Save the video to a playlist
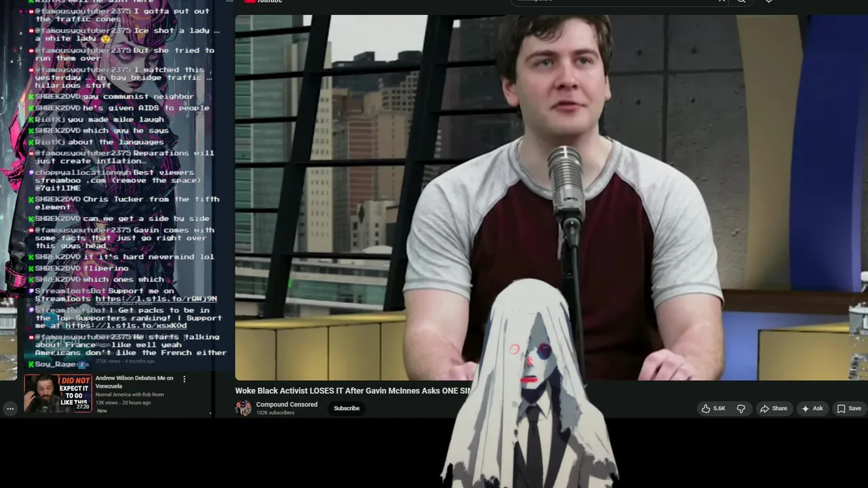This screenshot has width=868, height=488. (x=849, y=408)
